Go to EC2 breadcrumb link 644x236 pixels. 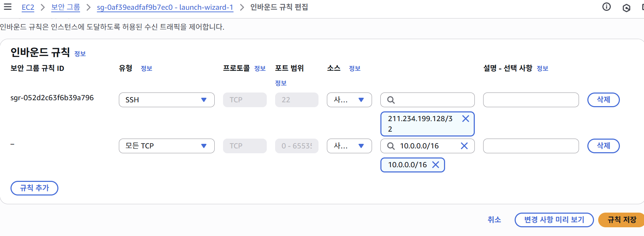[x=28, y=7]
